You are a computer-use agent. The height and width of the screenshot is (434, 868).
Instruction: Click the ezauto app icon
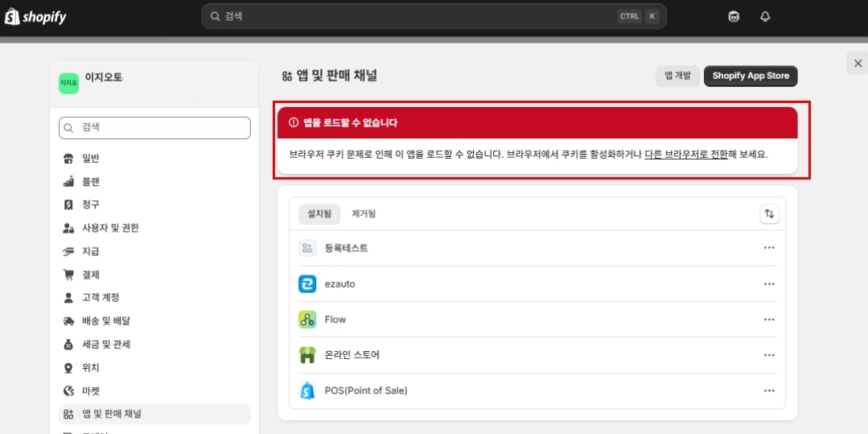tap(307, 284)
